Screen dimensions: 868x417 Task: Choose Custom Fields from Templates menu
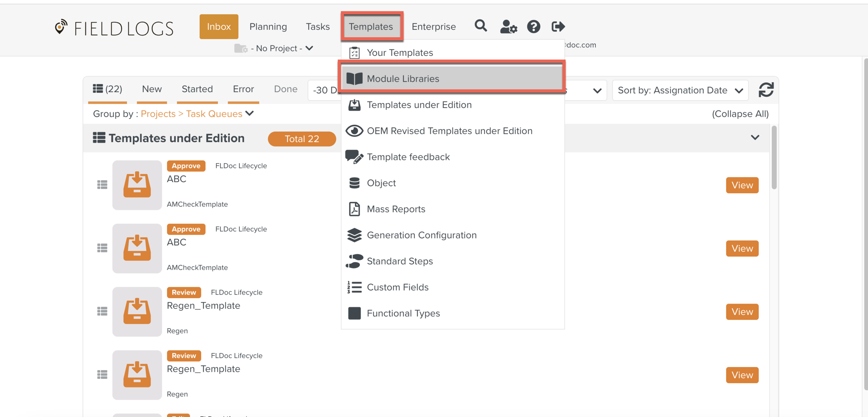point(398,287)
